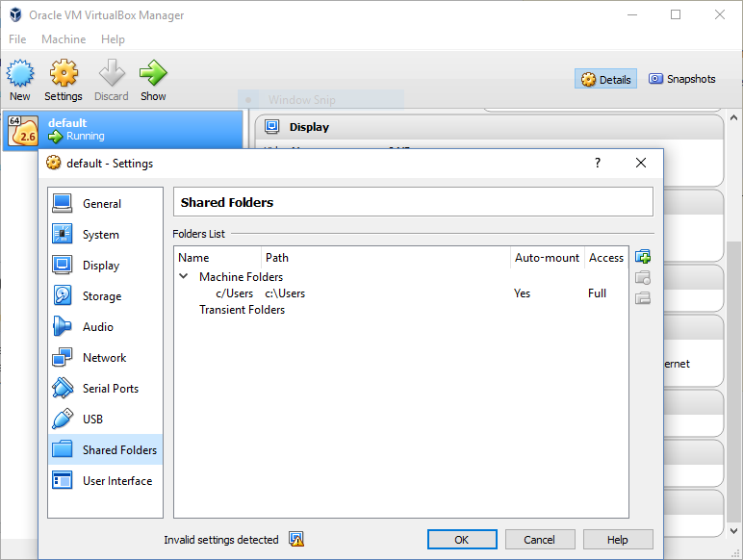
Task: Open the Storage settings category
Action: [x=105, y=296]
